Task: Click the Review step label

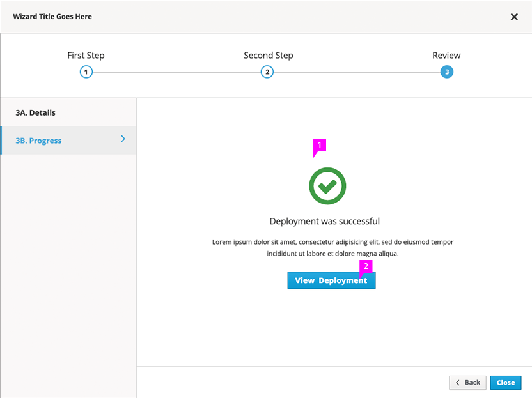Action: (446, 55)
